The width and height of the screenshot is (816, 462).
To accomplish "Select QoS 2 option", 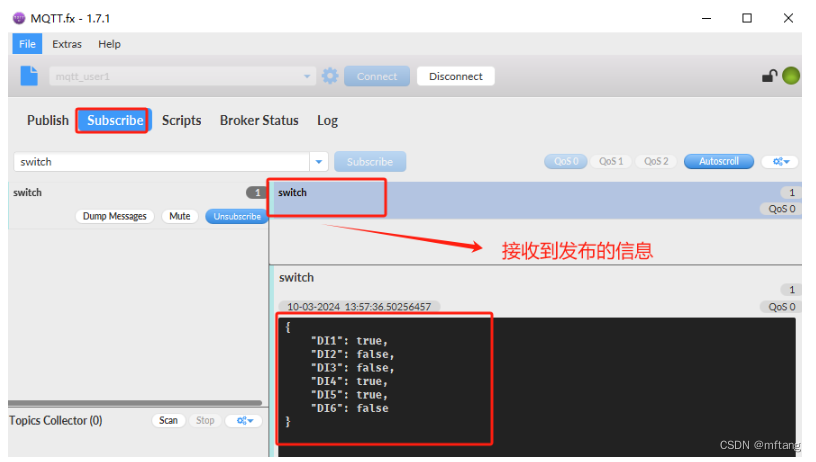I will [x=656, y=161].
